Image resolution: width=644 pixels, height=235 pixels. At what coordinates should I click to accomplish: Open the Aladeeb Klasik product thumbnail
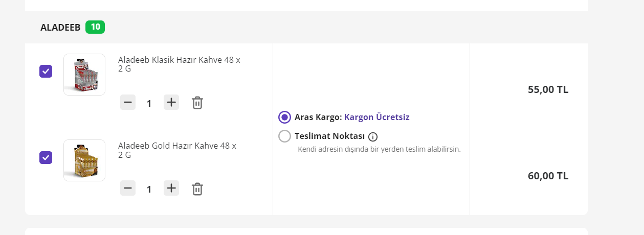(84, 75)
